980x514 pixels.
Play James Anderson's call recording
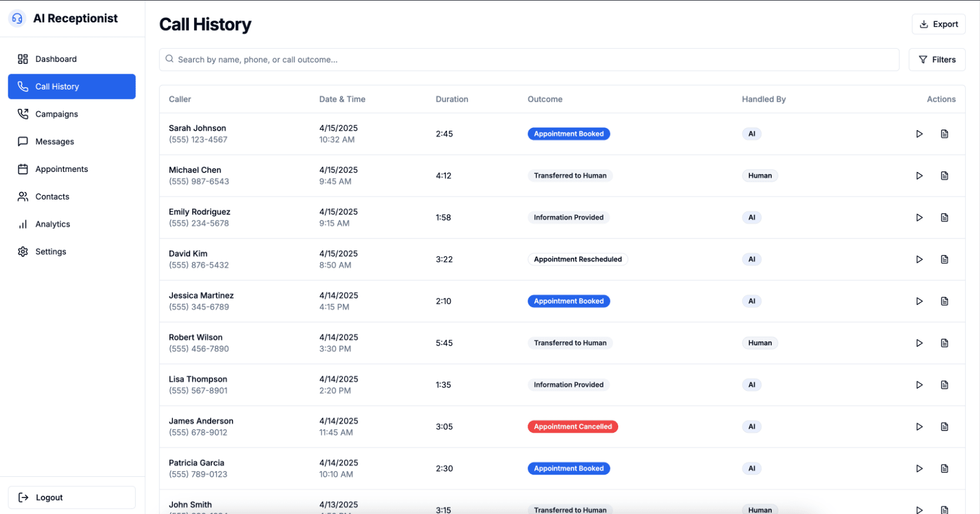coord(919,427)
